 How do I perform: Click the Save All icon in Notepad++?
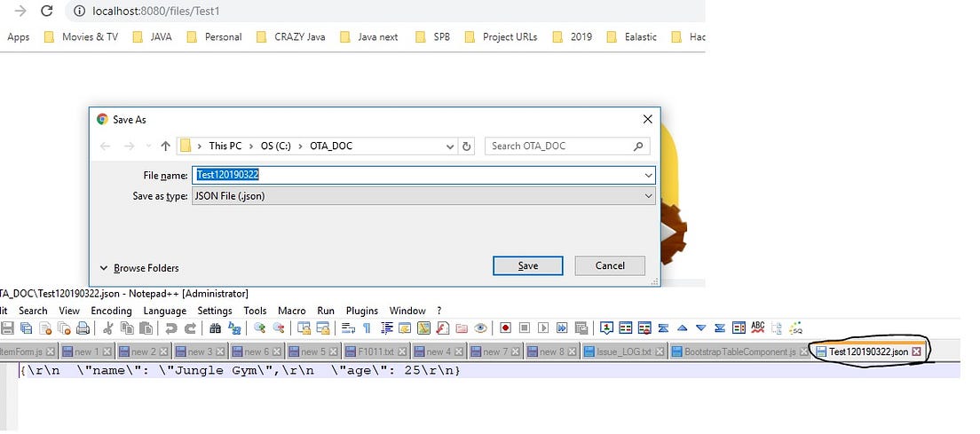[x=26, y=327]
